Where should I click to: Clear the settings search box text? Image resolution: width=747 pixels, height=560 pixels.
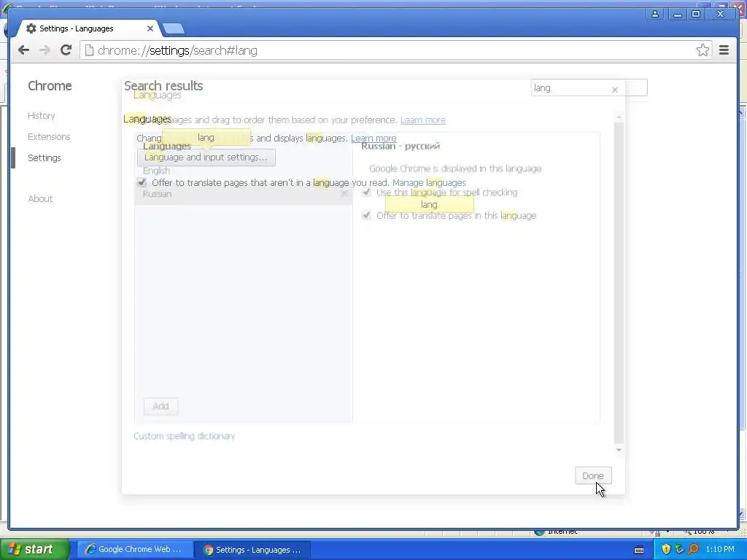tap(614, 89)
